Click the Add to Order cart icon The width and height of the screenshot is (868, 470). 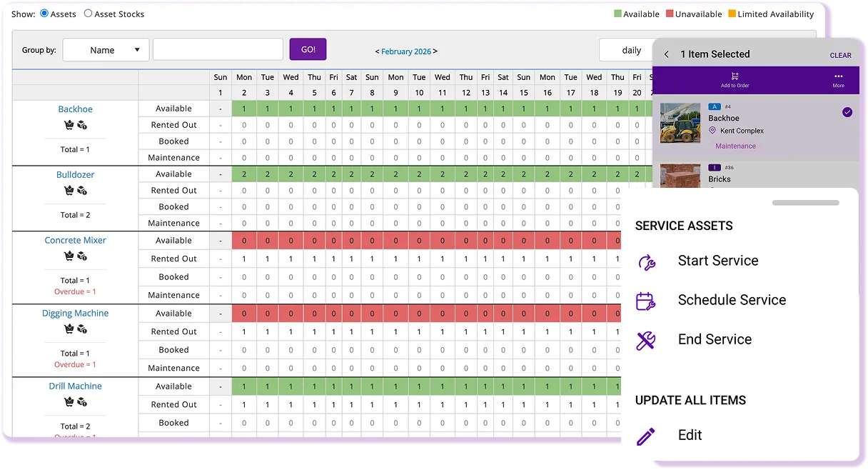pos(735,76)
